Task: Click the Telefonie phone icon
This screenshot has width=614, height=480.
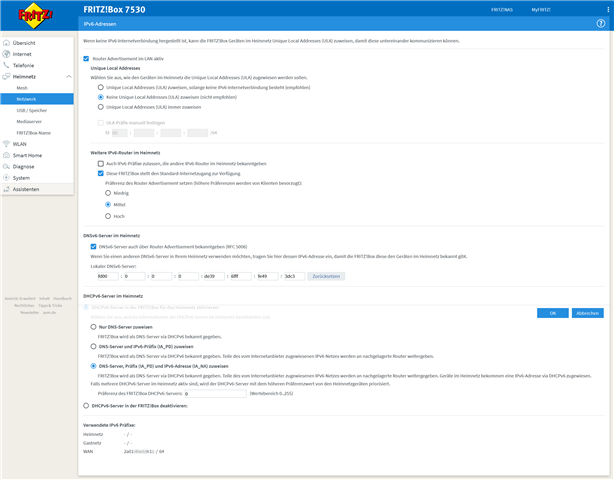Action: tap(6, 65)
